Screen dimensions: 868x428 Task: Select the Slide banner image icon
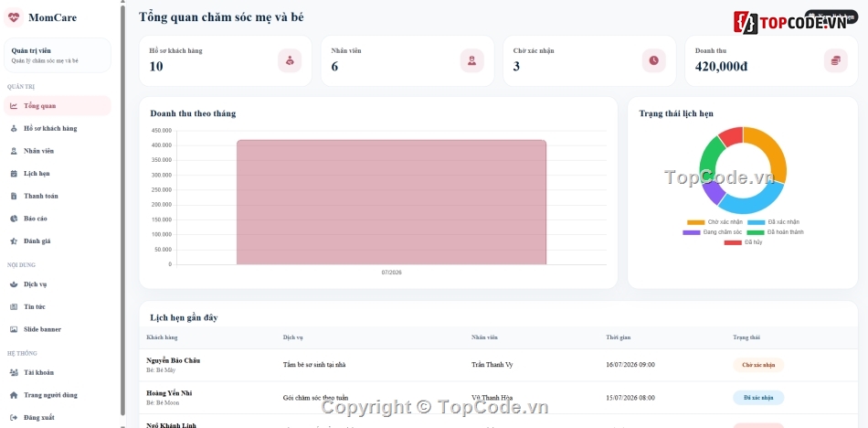pyautogui.click(x=14, y=329)
